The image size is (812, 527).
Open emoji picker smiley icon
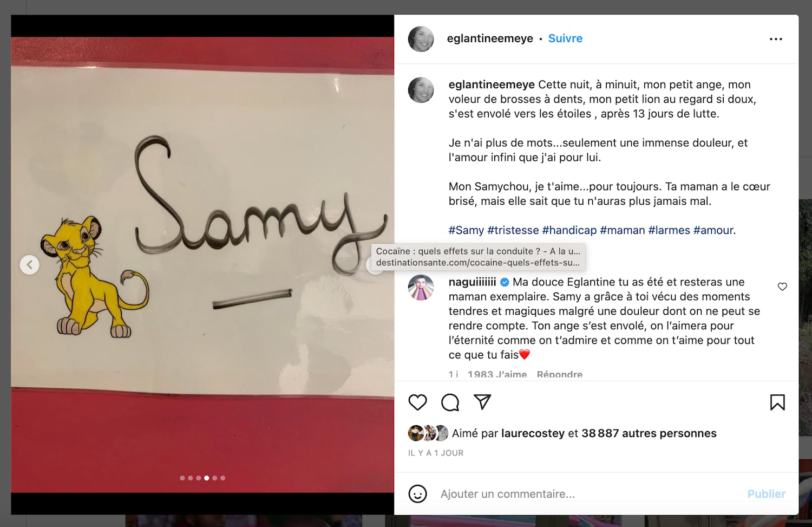(x=417, y=494)
